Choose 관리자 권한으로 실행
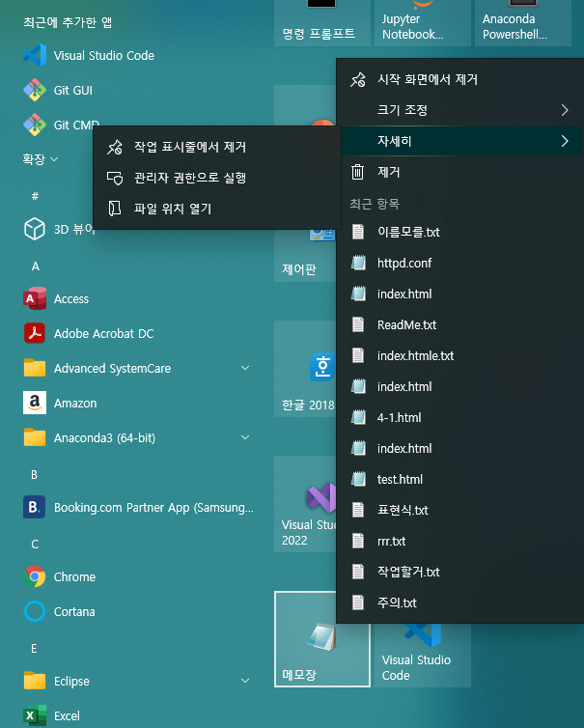The width and height of the screenshot is (584, 728). [x=217, y=178]
